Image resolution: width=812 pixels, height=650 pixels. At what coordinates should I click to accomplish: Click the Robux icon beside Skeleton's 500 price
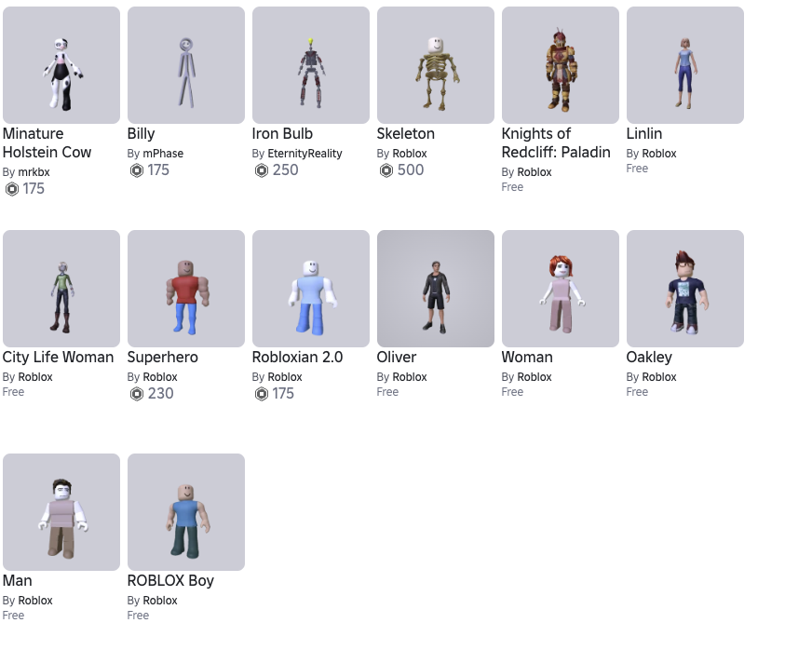point(386,170)
